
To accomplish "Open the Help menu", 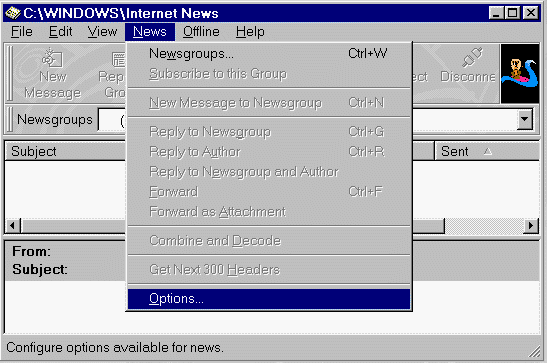I will pos(250,32).
